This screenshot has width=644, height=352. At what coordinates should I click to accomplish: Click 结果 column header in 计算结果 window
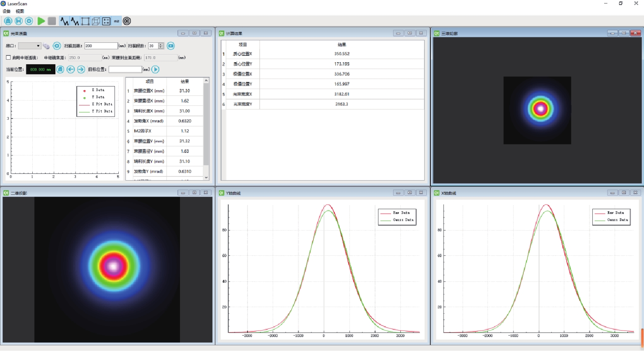click(342, 45)
